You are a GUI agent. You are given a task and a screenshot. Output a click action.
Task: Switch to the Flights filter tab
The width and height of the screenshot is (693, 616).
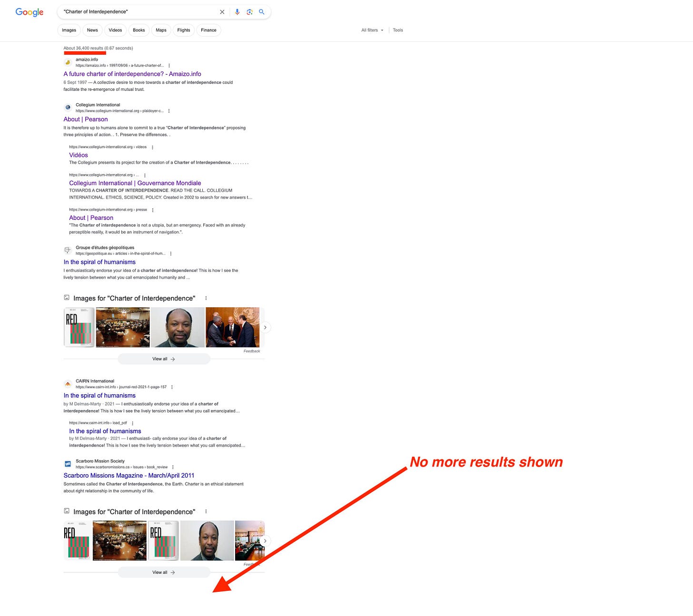(x=184, y=30)
